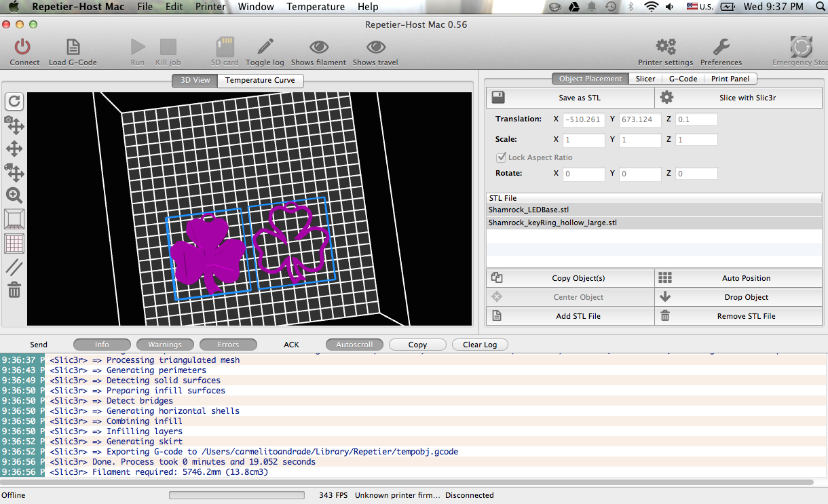This screenshot has height=504, width=828.
Task: Toggle the Lock Aspect Ratio checkbox
Action: [x=502, y=157]
